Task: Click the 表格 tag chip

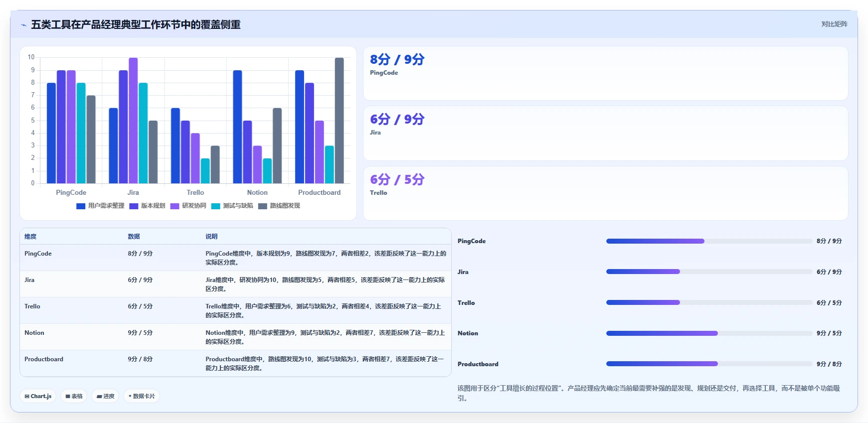Action: tap(74, 396)
